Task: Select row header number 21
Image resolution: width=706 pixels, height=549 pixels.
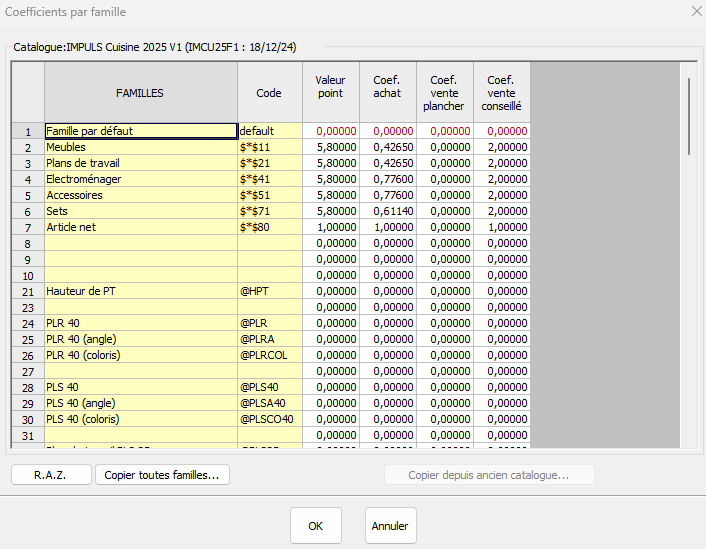Action: [x=28, y=291]
